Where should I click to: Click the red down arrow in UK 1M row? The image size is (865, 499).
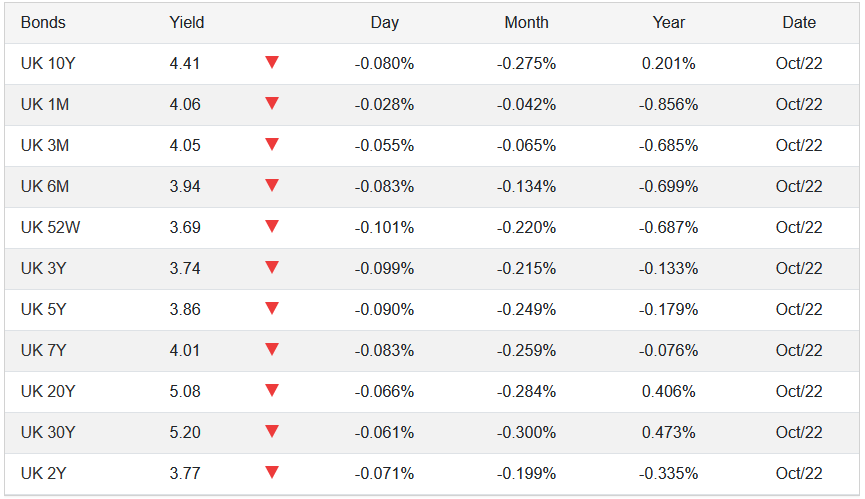click(272, 104)
